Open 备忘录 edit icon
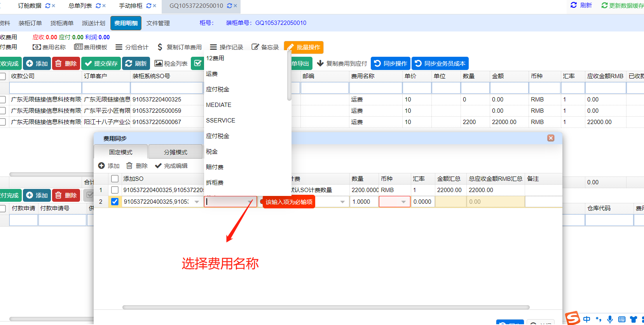Image resolution: width=644 pixels, height=325 pixels. 255,47
